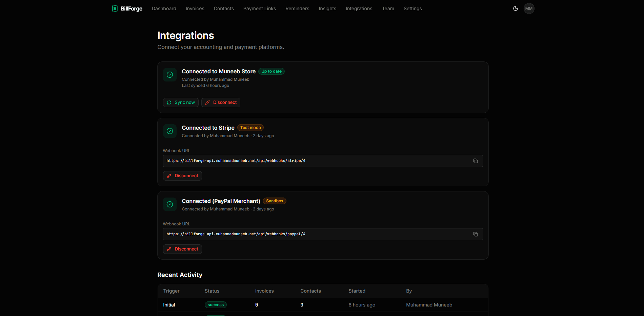
Task: Click the Test mode badge
Action: [250, 128]
